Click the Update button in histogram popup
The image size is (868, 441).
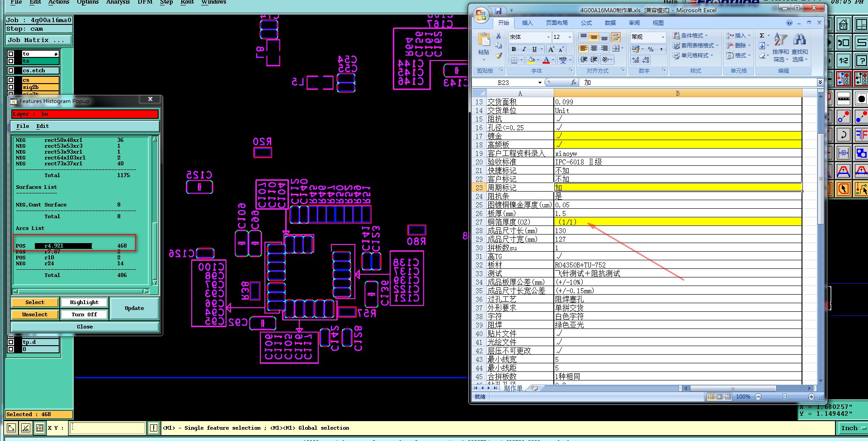pyautogui.click(x=134, y=309)
